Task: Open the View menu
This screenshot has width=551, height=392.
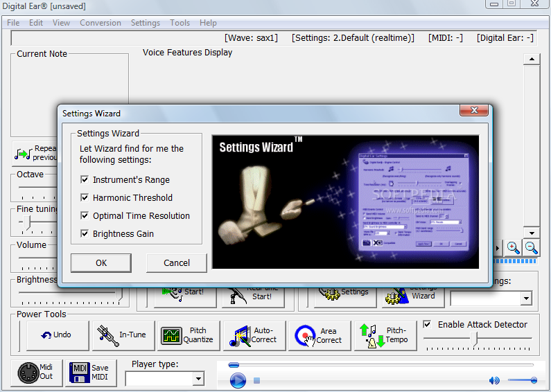Action: point(61,23)
